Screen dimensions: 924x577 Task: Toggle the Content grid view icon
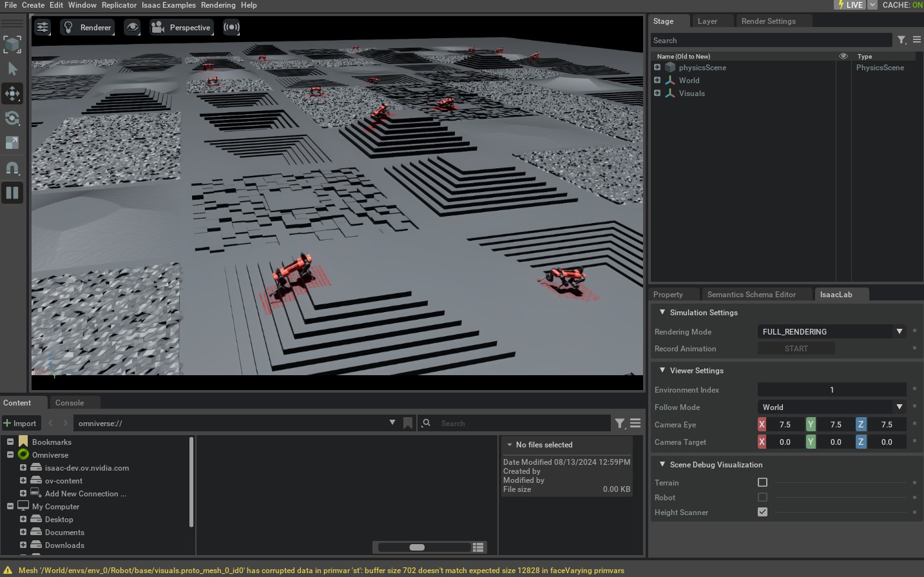pyautogui.click(x=478, y=547)
